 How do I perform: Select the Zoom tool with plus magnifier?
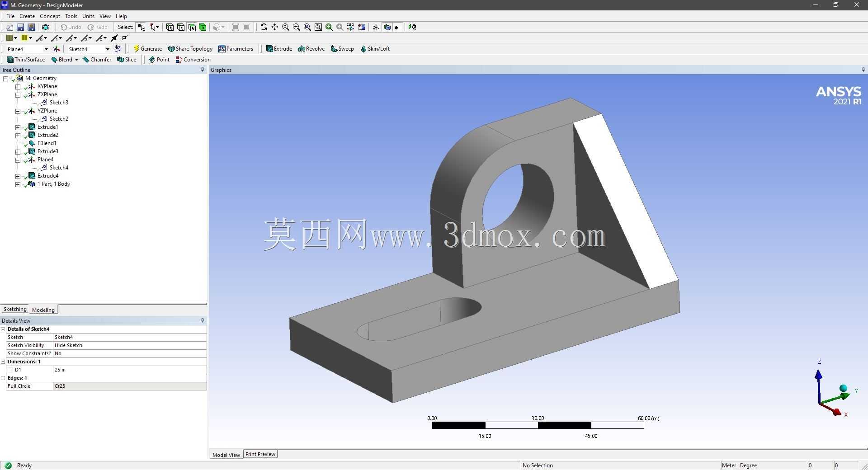pos(285,27)
